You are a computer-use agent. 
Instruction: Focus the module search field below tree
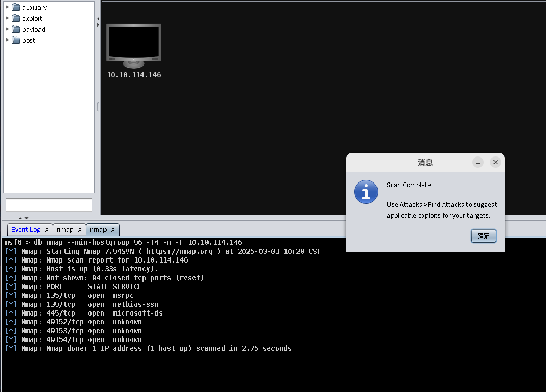(49, 205)
